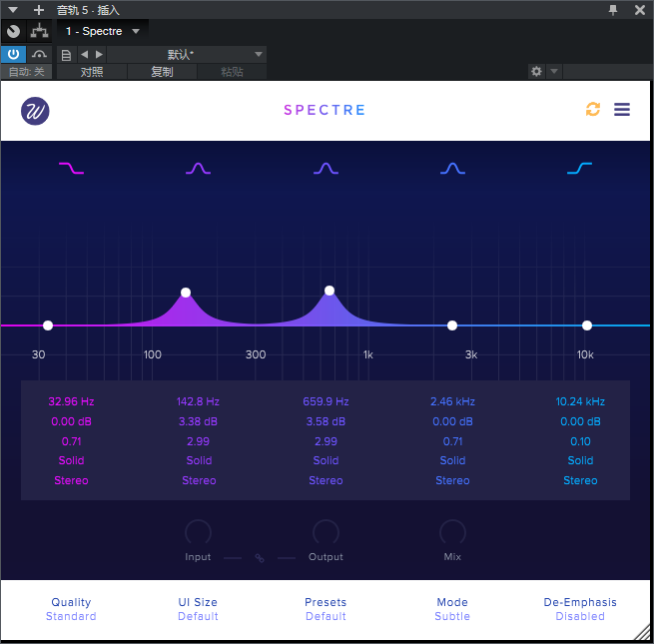Click the 2.46 kHz band node
This screenshot has height=644, width=654.
point(452,325)
